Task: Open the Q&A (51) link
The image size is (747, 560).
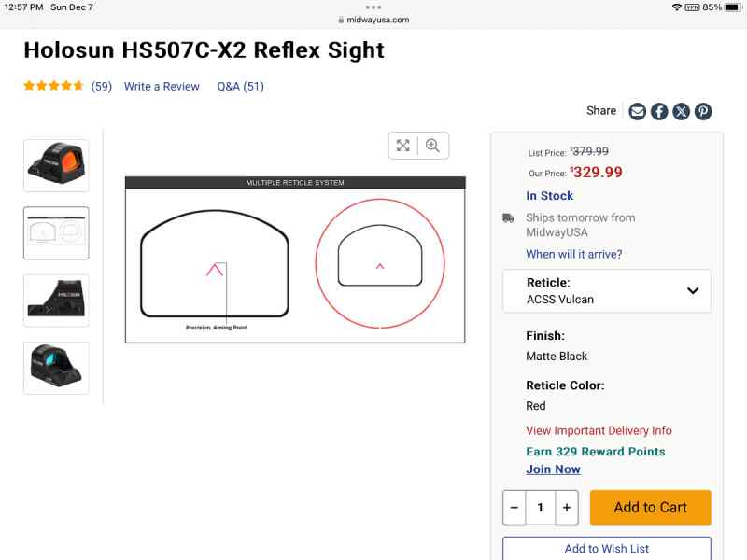Action: point(241,86)
